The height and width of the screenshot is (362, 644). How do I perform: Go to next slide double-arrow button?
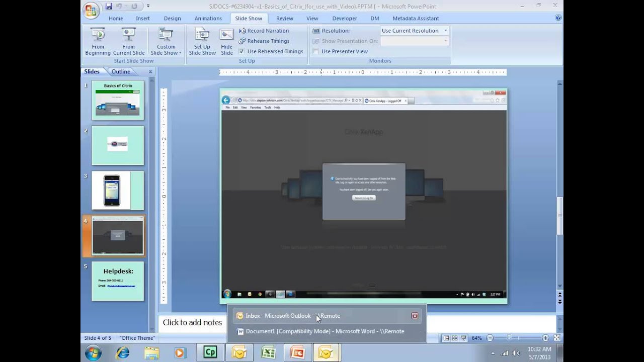tap(560, 302)
